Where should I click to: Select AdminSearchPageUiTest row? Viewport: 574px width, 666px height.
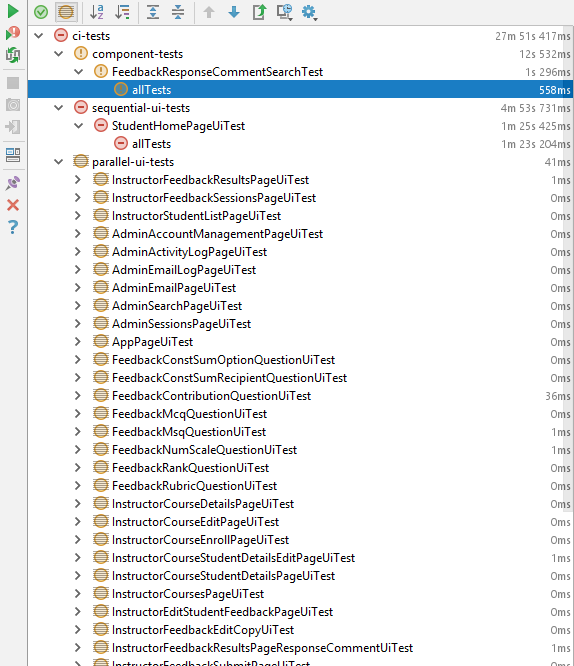point(300,306)
